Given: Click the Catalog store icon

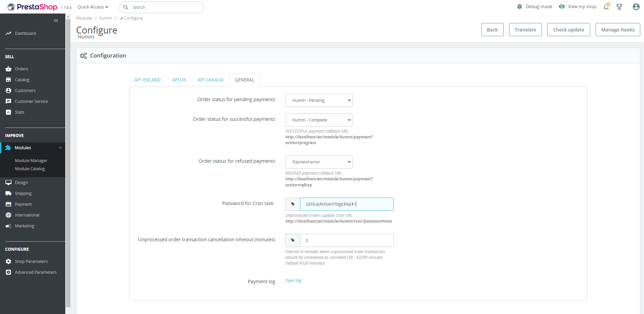Looking at the screenshot, I should [8, 80].
